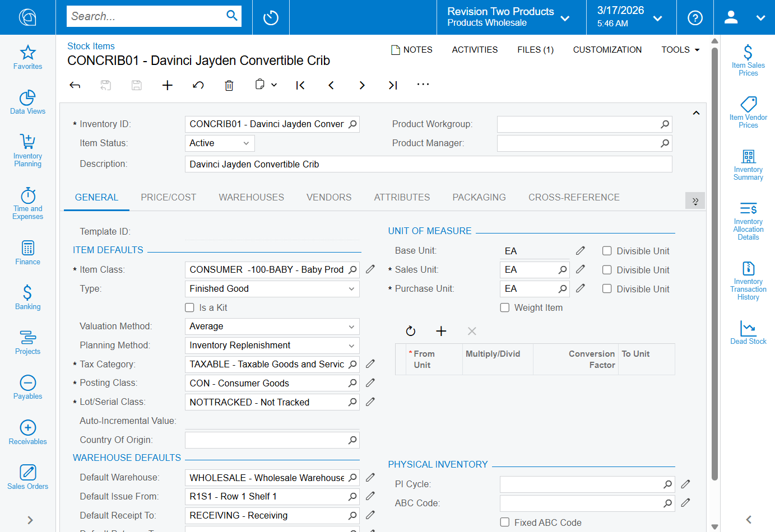Viewport: 775px width, 532px height.
Task: Open the Time and Expenses workspace
Action: click(28, 204)
